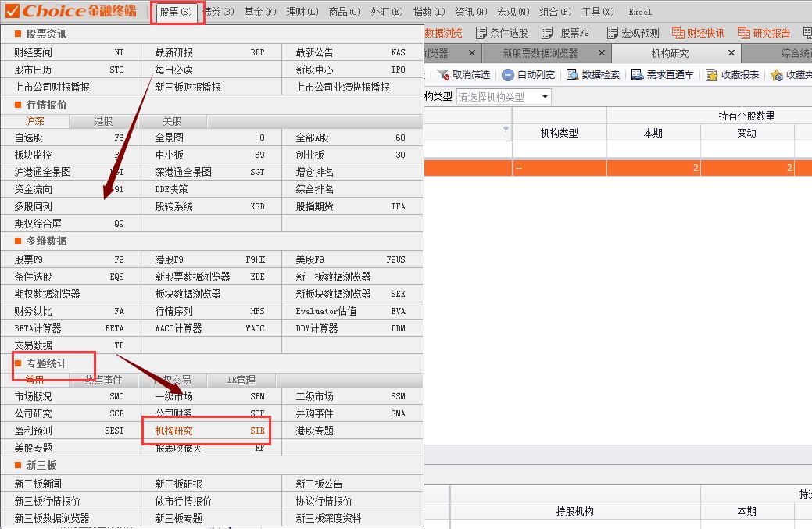Open 财经快讯 news icon
The width and height of the screenshot is (812, 529).
tap(678, 33)
